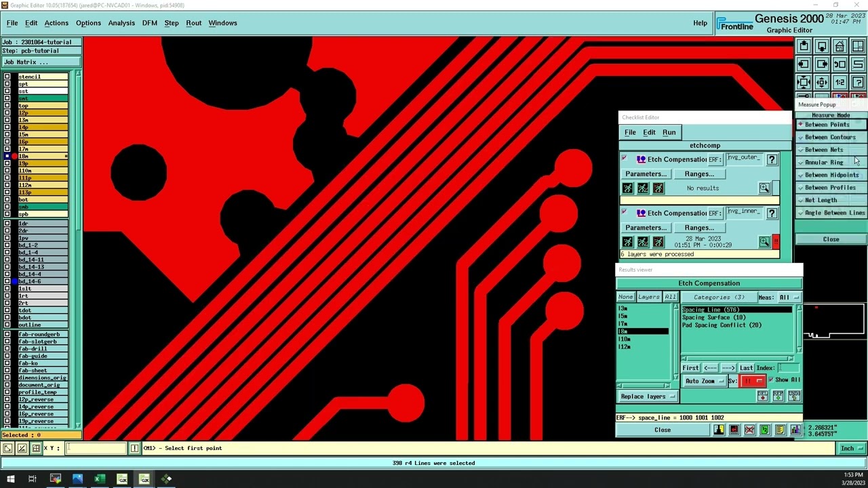Open results magnifier for inner Etch Compensation
The image size is (868, 488).
pyautogui.click(x=764, y=242)
